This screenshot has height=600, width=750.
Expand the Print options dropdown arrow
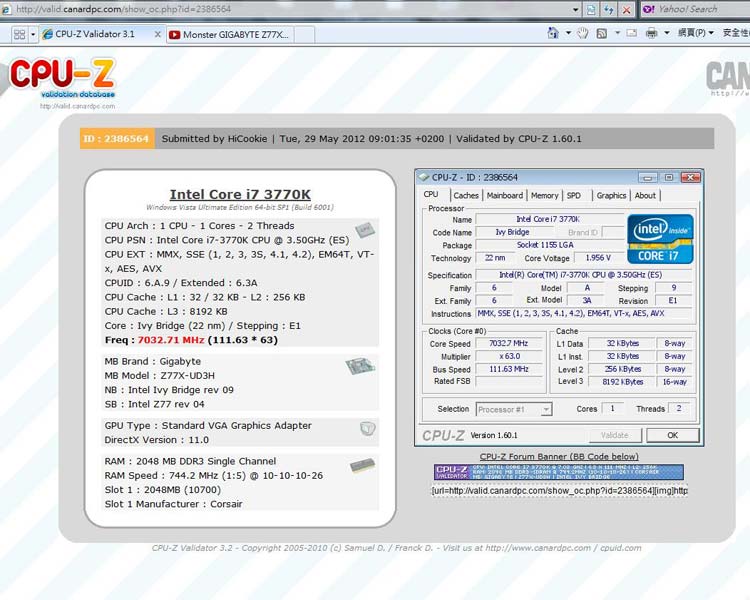tap(666, 33)
